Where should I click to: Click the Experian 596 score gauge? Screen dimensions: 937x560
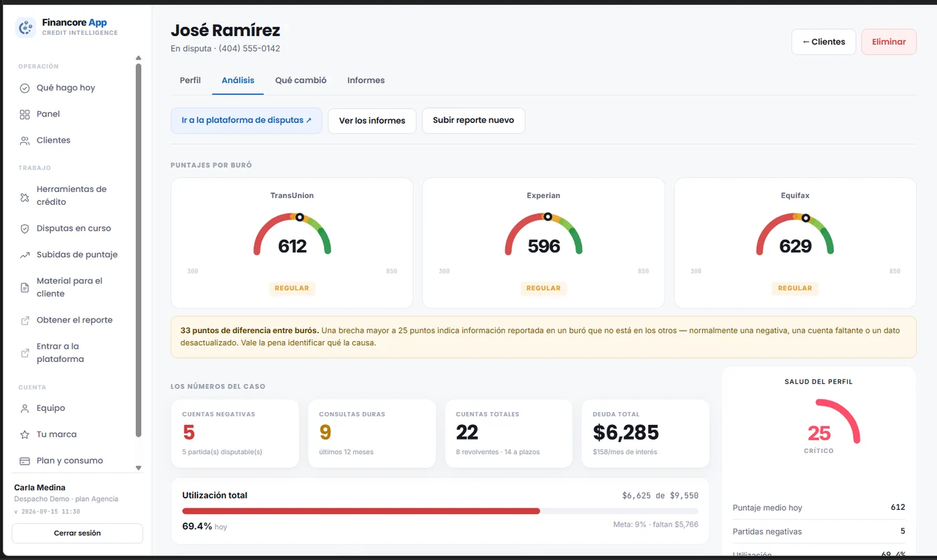[x=543, y=235]
